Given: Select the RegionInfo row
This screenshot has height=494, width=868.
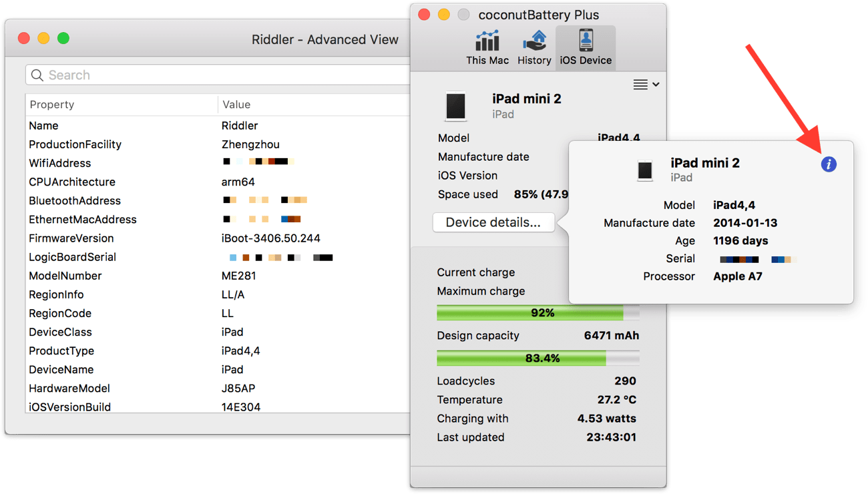Looking at the screenshot, I should click(x=218, y=294).
